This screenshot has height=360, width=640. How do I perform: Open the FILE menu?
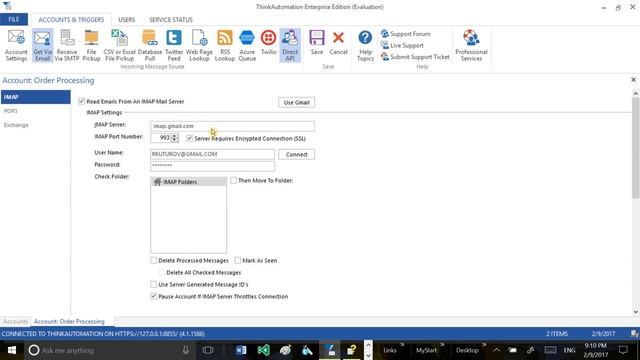14,20
